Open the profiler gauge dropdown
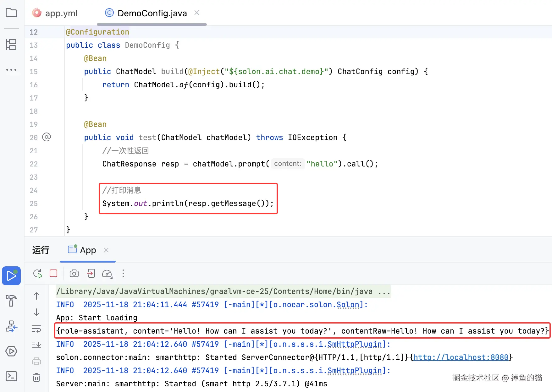Image resolution: width=552 pixels, height=392 pixels. click(x=107, y=274)
